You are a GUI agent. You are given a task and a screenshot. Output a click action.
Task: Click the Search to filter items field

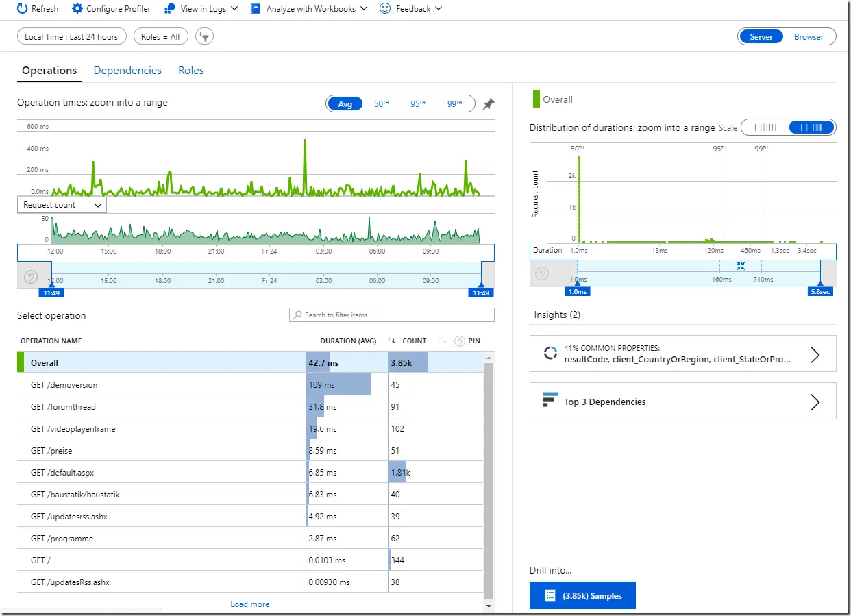click(392, 315)
